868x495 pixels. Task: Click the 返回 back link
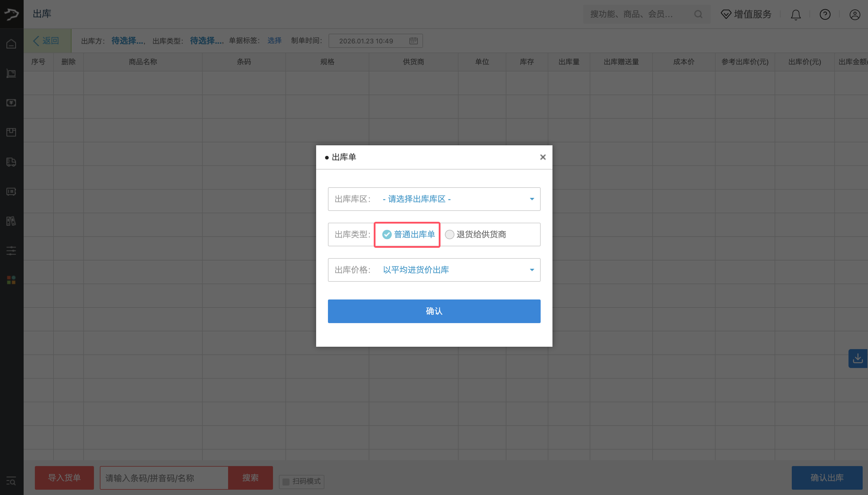point(47,41)
